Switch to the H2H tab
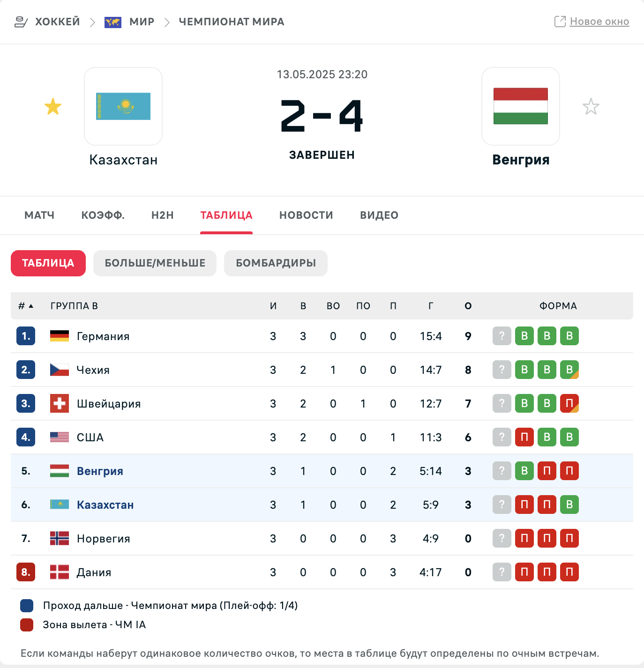644x668 pixels. point(163,215)
